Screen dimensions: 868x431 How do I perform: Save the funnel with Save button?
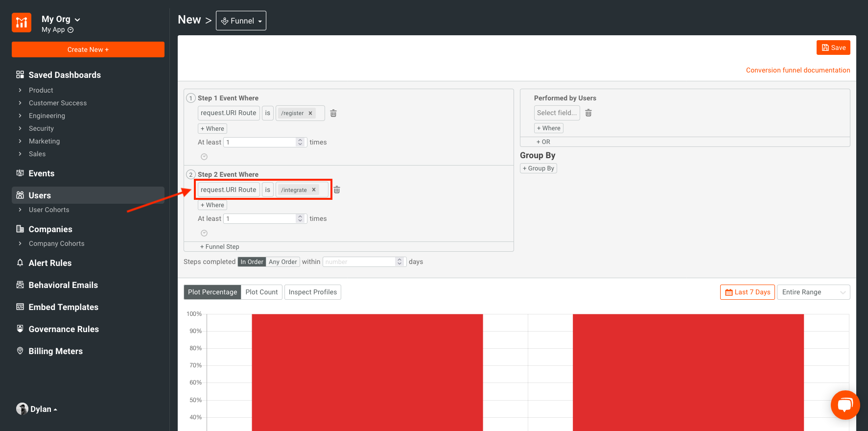[x=833, y=48]
